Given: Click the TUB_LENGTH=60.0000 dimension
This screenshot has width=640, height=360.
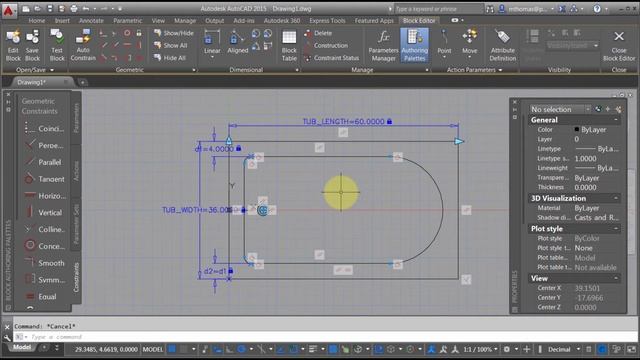Looking at the screenshot, I should [343, 121].
